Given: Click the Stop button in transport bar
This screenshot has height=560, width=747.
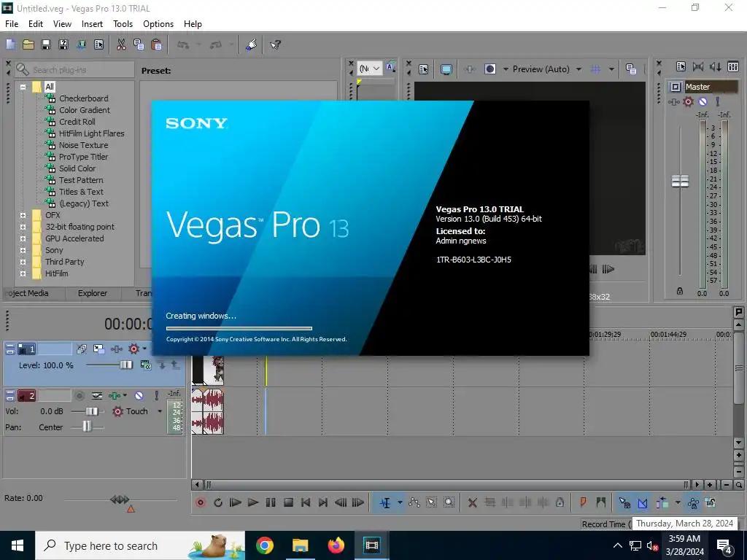Looking at the screenshot, I should click(288, 502).
